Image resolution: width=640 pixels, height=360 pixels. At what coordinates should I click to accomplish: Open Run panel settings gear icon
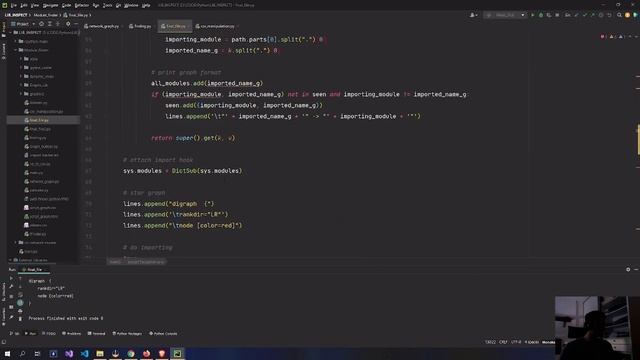[628, 269]
